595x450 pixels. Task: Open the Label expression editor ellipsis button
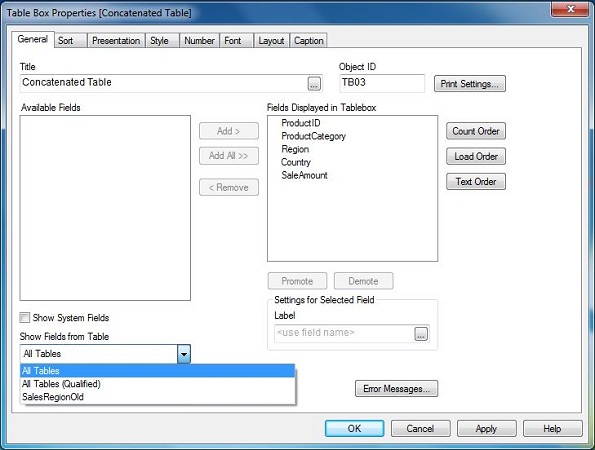[421, 334]
